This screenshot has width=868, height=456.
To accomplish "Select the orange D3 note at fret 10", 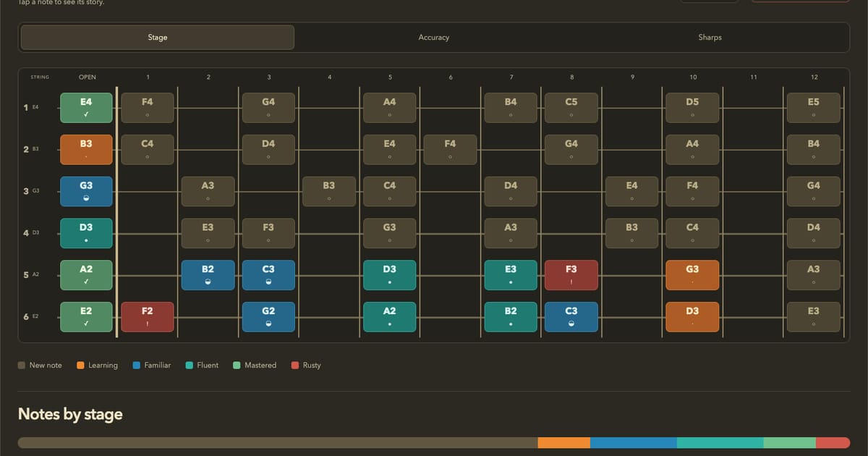I will pyautogui.click(x=692, y=317).
